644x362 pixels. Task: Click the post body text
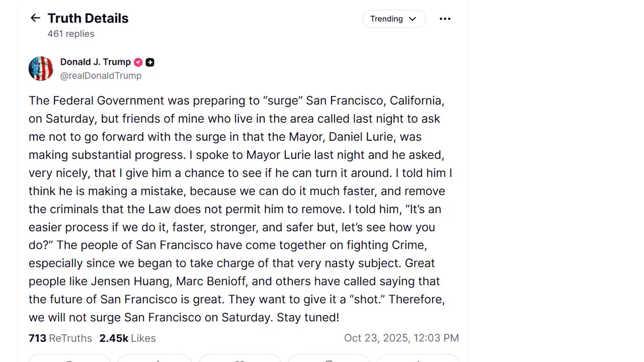tap(236, 209)
